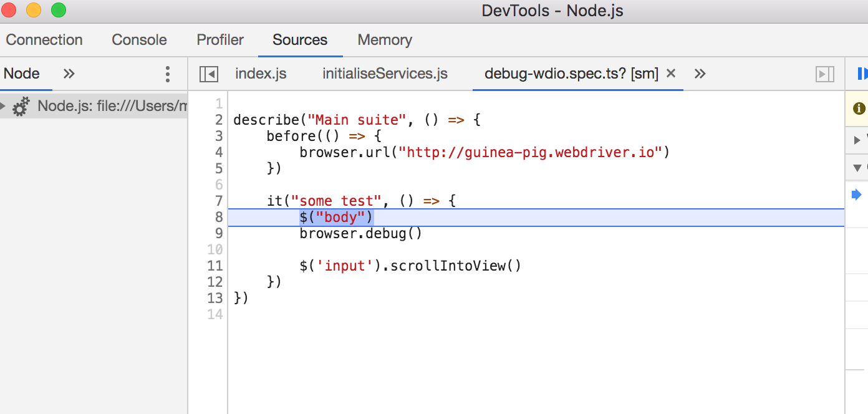Click the Node.js gear process icon

(21, 106)
